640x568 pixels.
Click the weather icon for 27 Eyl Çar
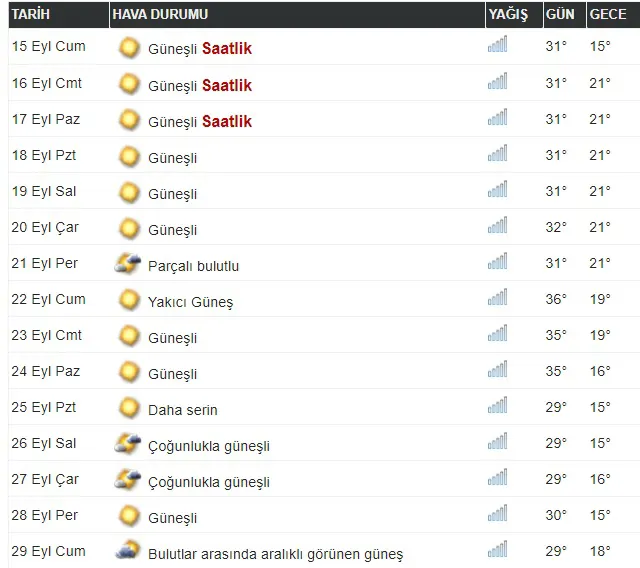127,480
